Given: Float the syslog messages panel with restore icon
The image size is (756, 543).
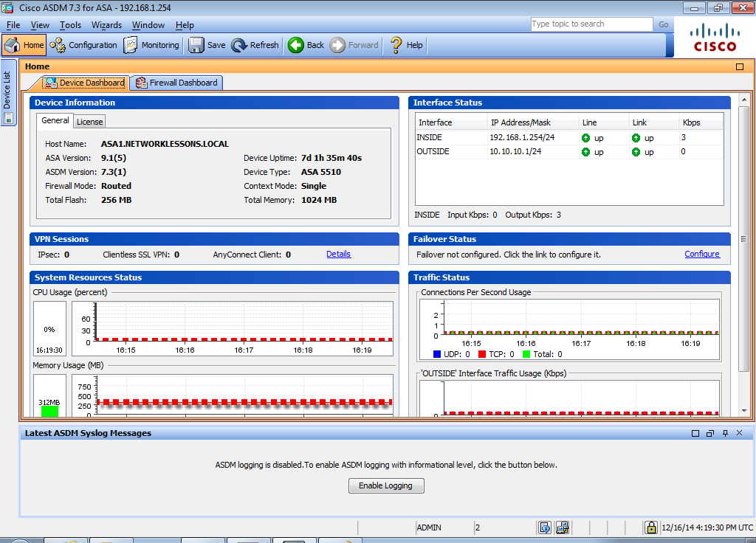Looking at the screenshot, I should 710,433.
